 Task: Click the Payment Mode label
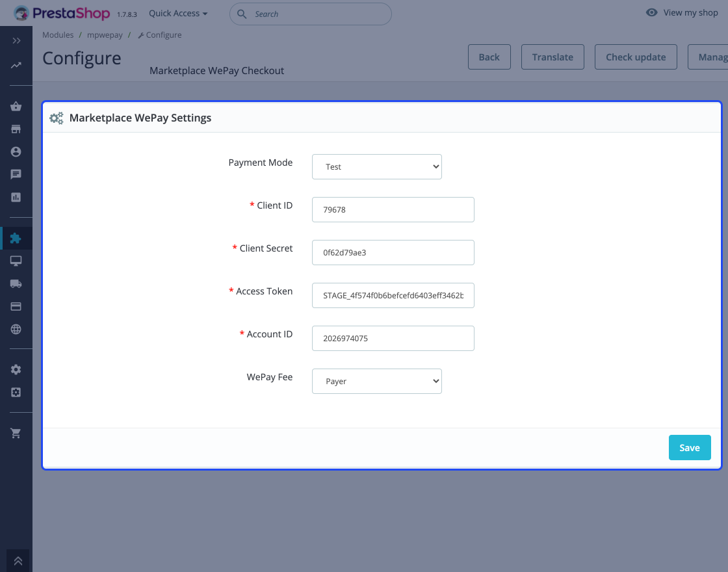click(261, 162)
